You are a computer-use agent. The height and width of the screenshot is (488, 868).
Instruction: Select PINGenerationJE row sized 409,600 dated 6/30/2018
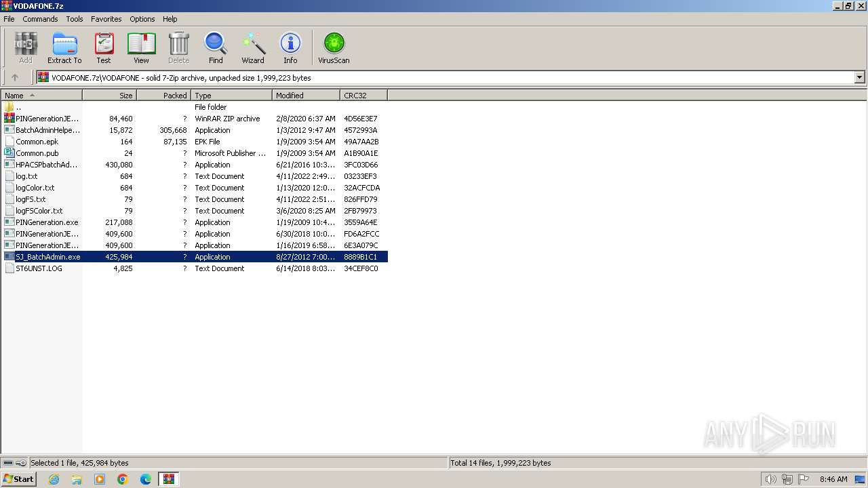[x=195, y=234]
